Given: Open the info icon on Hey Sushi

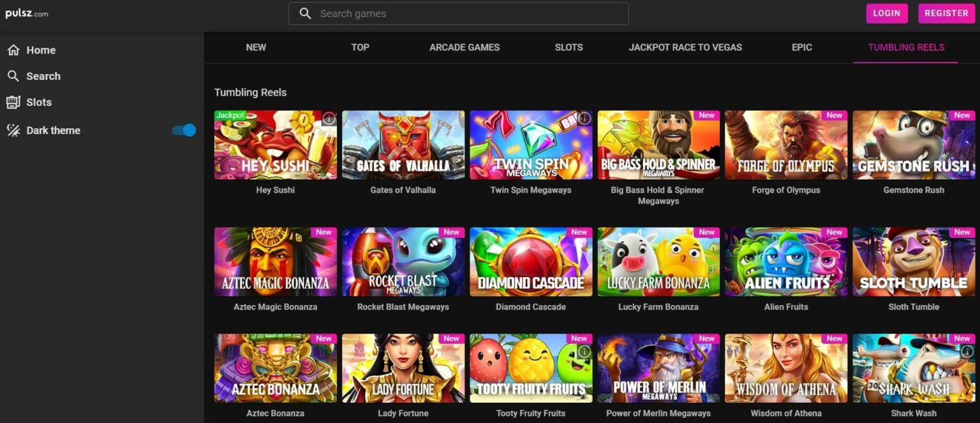Looking at the screenshot, I should pos(329,119).
